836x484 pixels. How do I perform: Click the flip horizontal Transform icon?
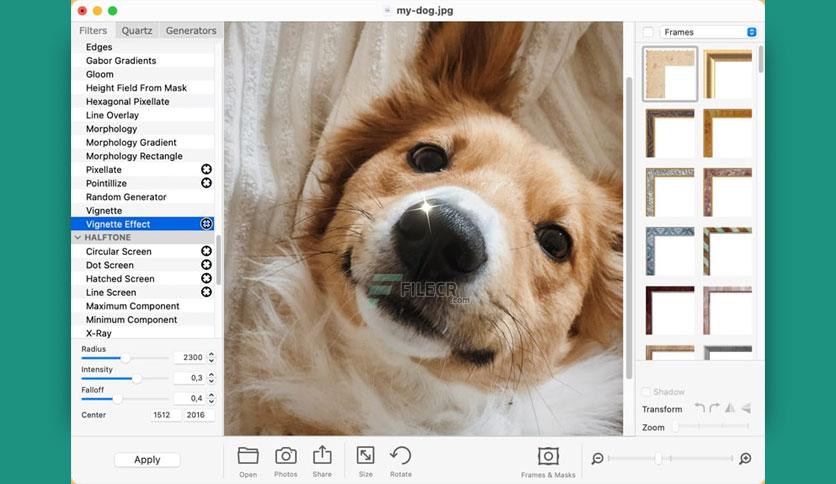point(730,408)
